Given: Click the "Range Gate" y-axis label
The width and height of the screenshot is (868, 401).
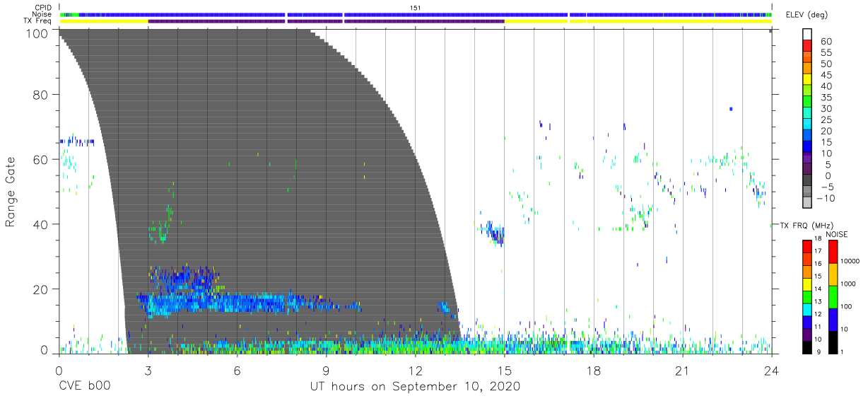Looking at the screenshot, I should [x=11, y=192].
